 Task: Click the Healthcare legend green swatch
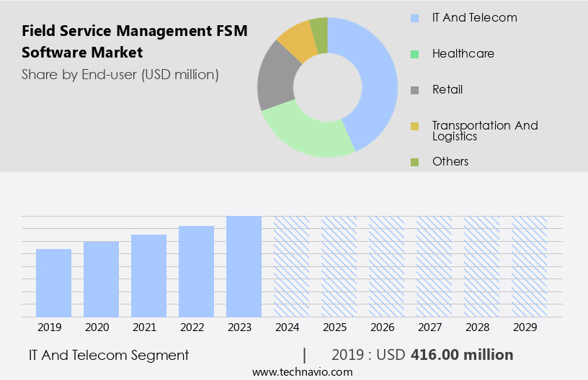tap(414, 54)
